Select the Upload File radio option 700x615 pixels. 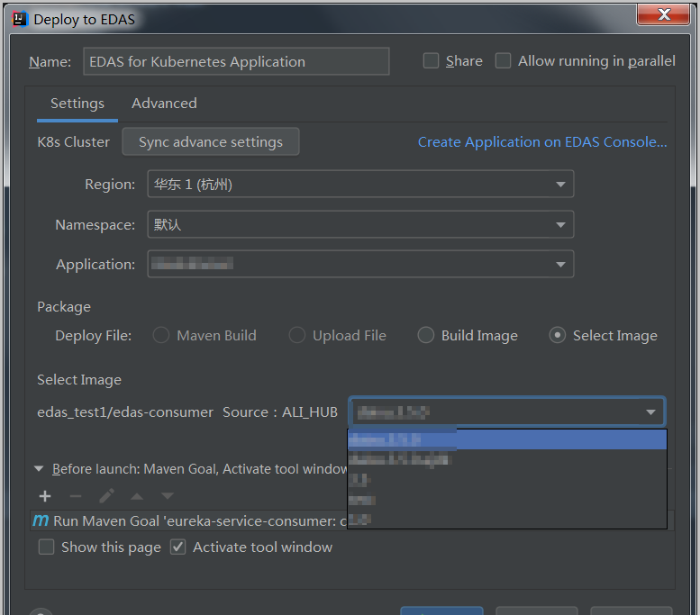pyautogui.click(x=297, y=335)
